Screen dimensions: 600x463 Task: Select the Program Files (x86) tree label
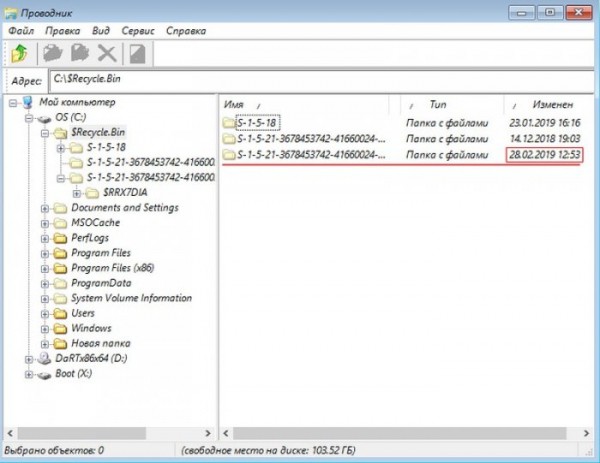click(x=112, y=268)
